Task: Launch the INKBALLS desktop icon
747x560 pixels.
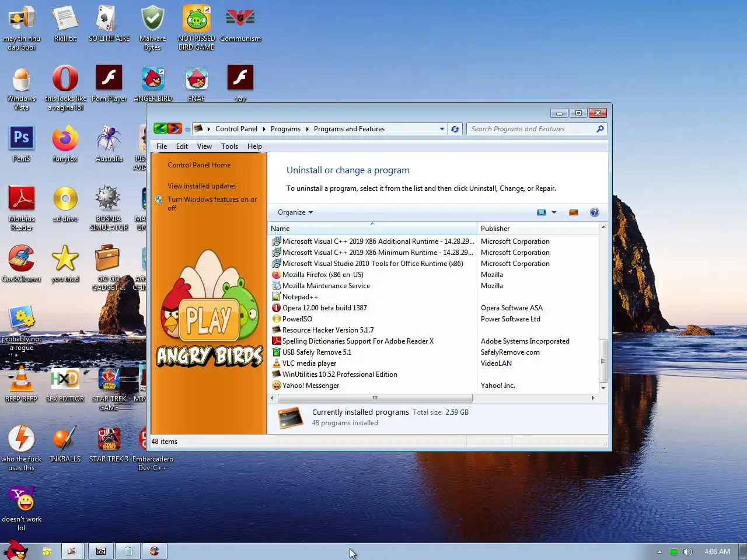Action: [x=65, y=444]
